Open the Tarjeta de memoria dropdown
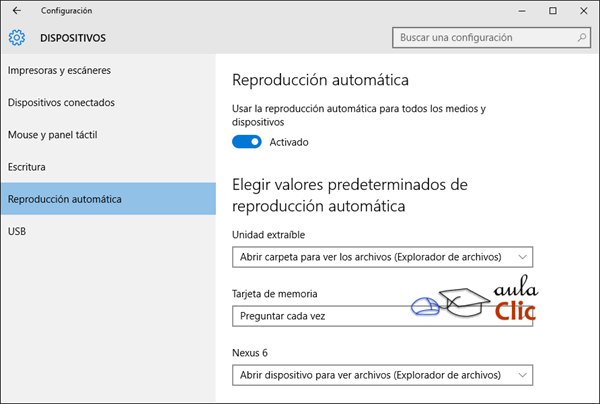The height and width of the screenshot is (404, 600). click(382, 316)
